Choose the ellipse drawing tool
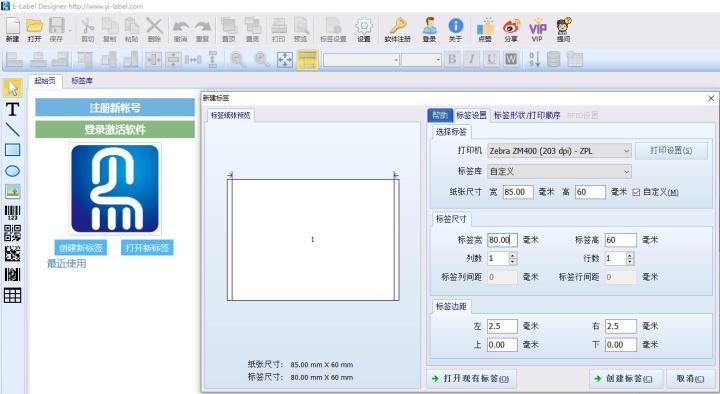Image resolution: width=720 pixels, height=394 pixels. (12, 171)
